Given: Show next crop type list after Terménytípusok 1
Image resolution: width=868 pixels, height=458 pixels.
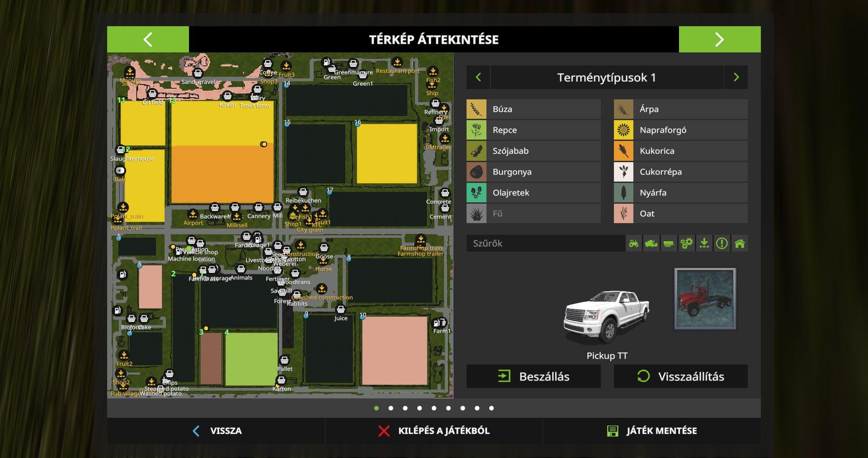Looking at the screenshot, I should point(736,77).
